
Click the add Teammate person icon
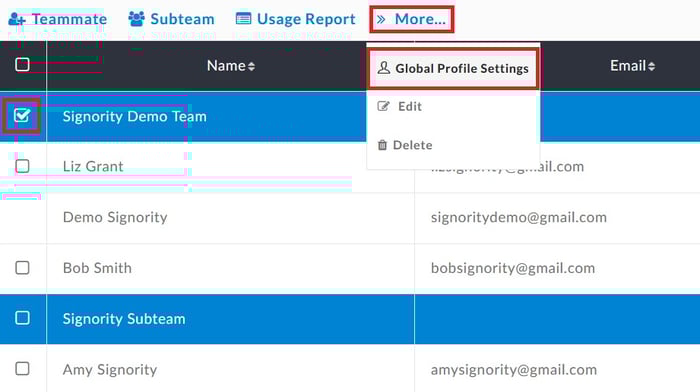pyautogui.click(x=17, y=19)
